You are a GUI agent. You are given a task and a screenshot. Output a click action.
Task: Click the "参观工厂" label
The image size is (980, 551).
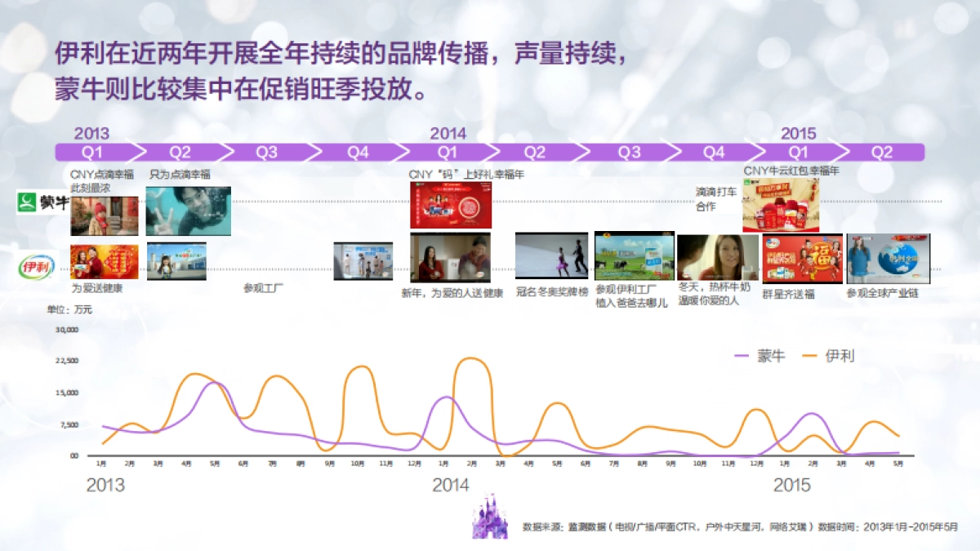(x=265, y=288)
